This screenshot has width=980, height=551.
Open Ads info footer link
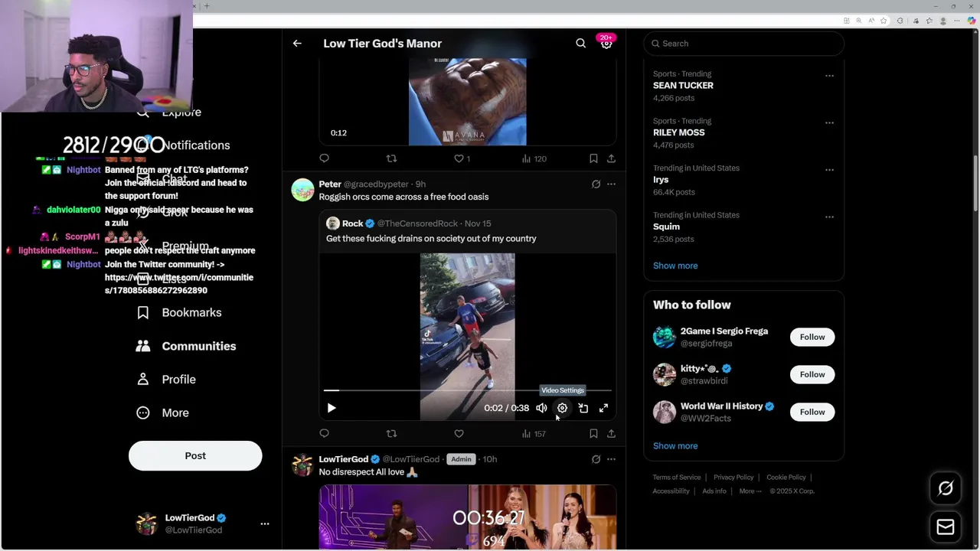(714, 491)
